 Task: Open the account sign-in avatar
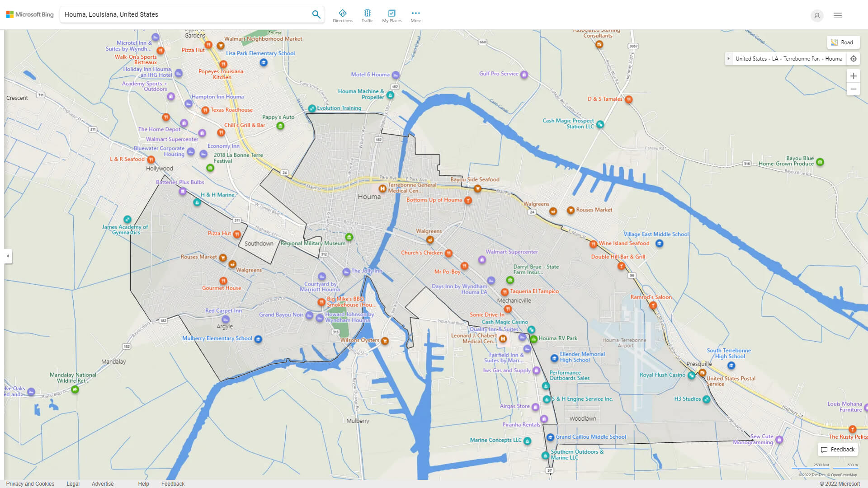coord(817,15)
